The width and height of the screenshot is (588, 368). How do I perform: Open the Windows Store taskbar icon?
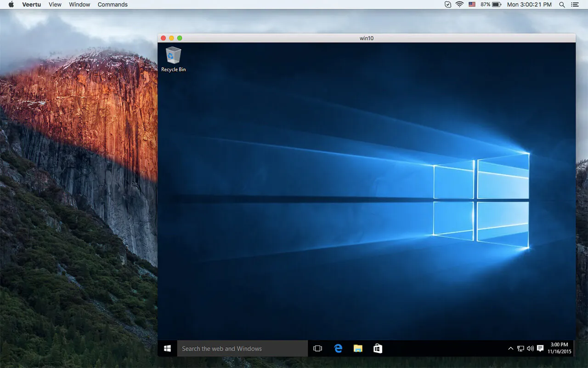378,349
